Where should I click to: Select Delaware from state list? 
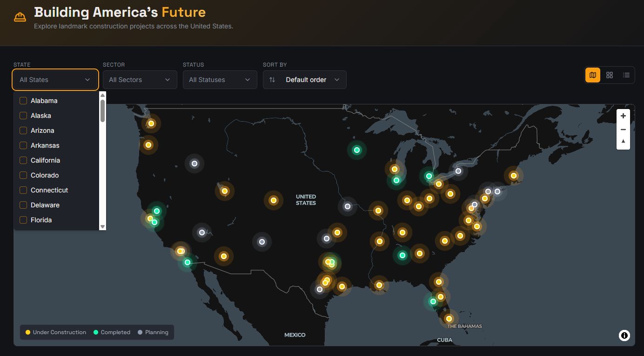coord(45,205)
